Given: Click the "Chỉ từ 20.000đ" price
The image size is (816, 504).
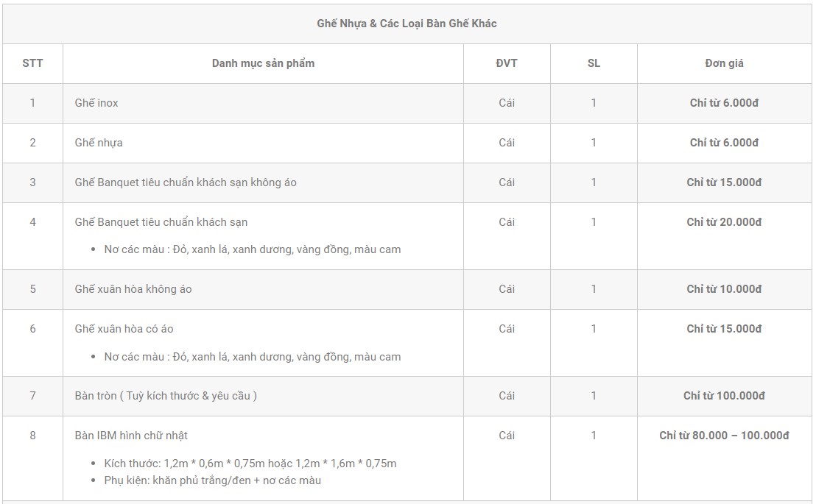Looking at the screenshot, I should pos(724,222).
